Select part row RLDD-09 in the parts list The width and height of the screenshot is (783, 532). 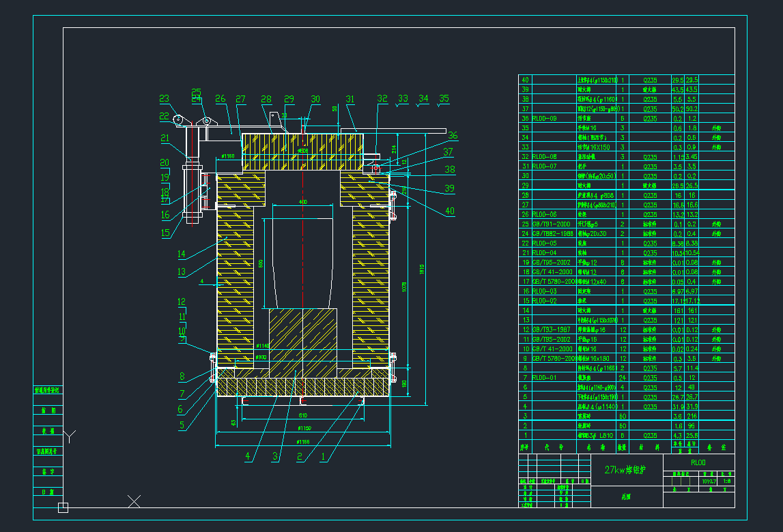point(546,118)
